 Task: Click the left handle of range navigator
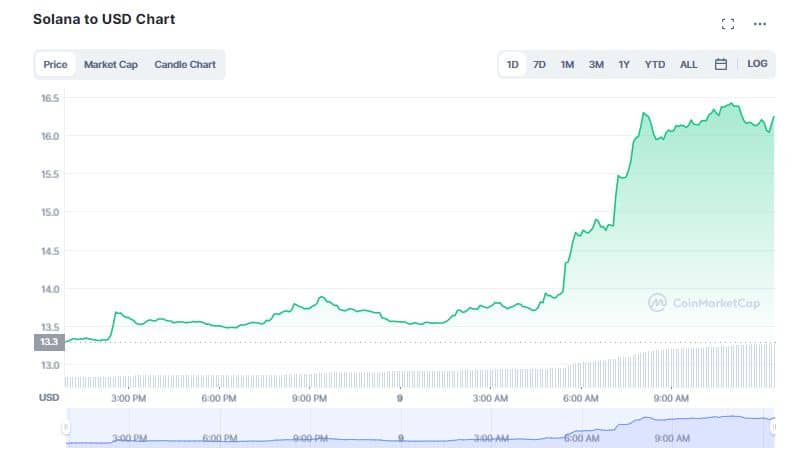[x=65, y=427]
